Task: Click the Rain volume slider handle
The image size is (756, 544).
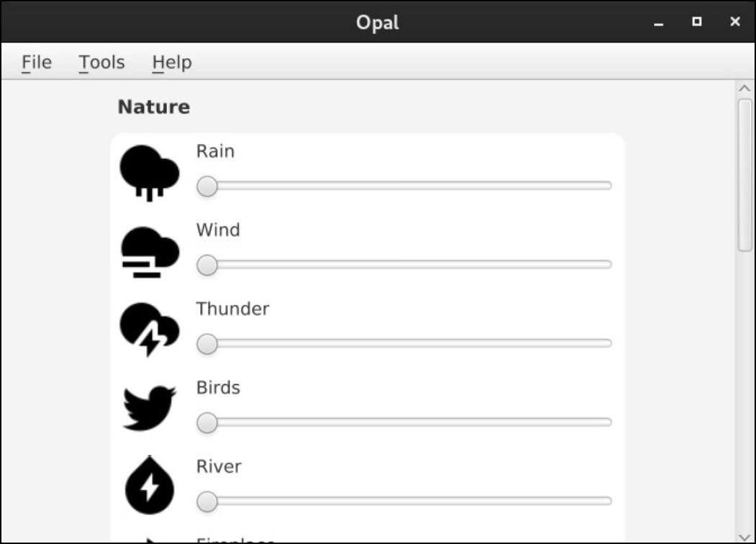Action: tap(207, 186)
